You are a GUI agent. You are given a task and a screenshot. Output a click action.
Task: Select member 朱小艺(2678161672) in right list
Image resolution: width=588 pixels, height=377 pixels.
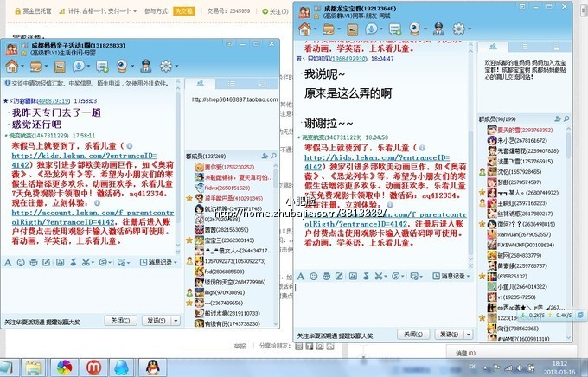tap(522, 141)
